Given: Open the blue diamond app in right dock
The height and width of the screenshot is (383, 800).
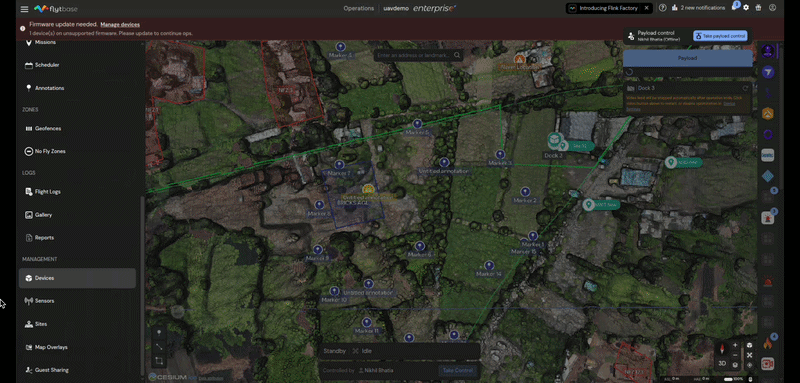Looking at the screenshot, I should 767,176.
